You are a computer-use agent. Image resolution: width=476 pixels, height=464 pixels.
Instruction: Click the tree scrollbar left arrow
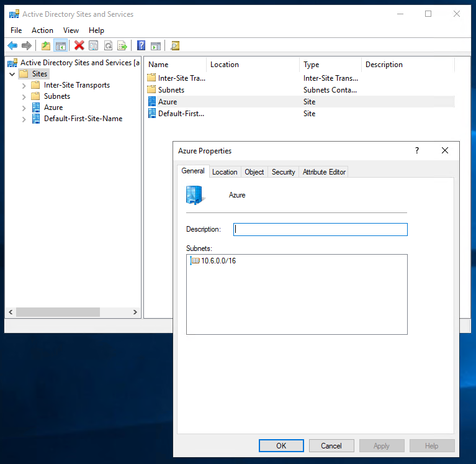11,312
